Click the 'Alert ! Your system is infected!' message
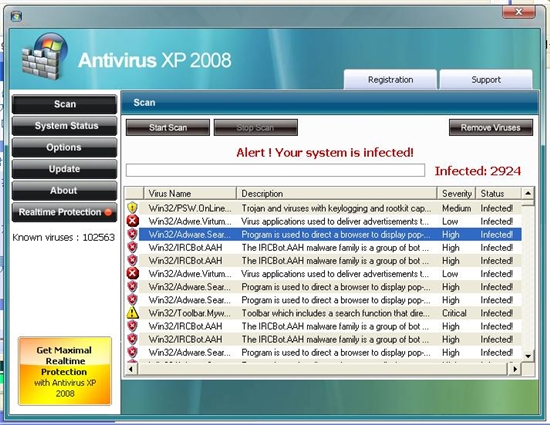The width and height of the screenshot is (550, 425). pos(325,153)
